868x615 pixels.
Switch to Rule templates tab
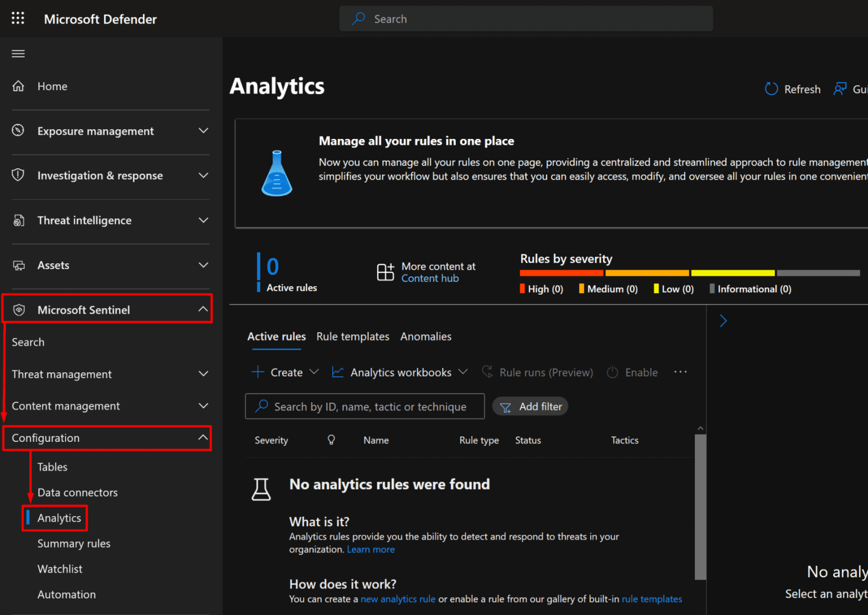pyautogui.click(x=353, y=337)
